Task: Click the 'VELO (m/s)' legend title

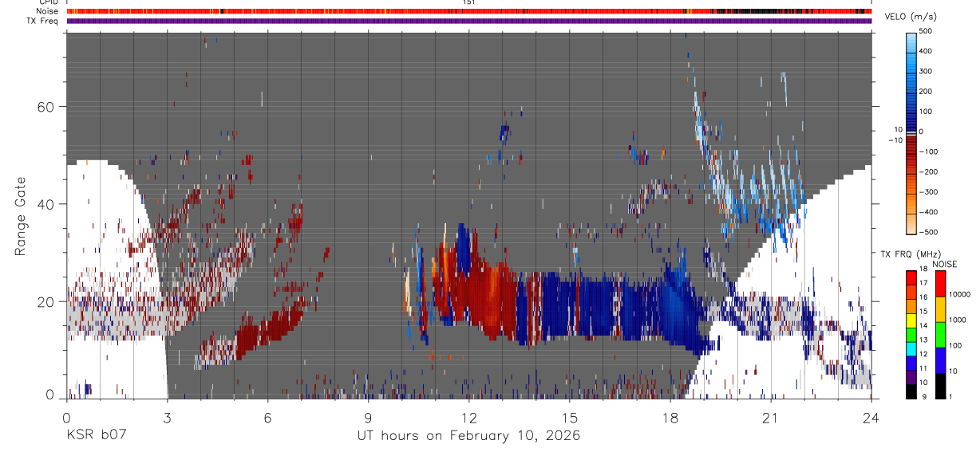Action: pyautogui.click(x=909, y=17)
